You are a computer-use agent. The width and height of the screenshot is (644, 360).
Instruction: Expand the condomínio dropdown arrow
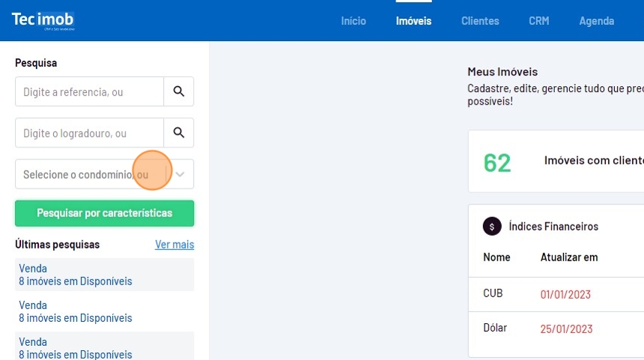tap(180, 174)
